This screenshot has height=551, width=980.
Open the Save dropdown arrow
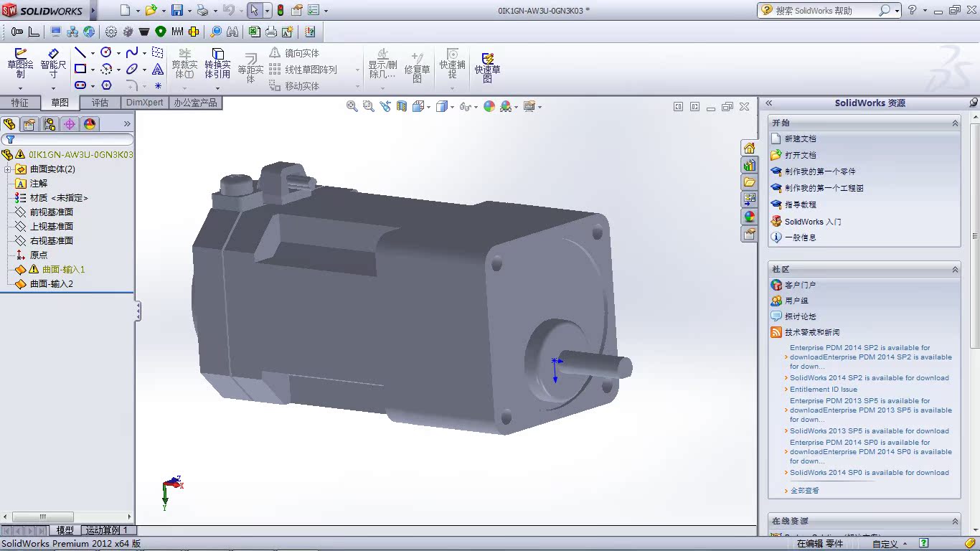(x=189, y=11)
